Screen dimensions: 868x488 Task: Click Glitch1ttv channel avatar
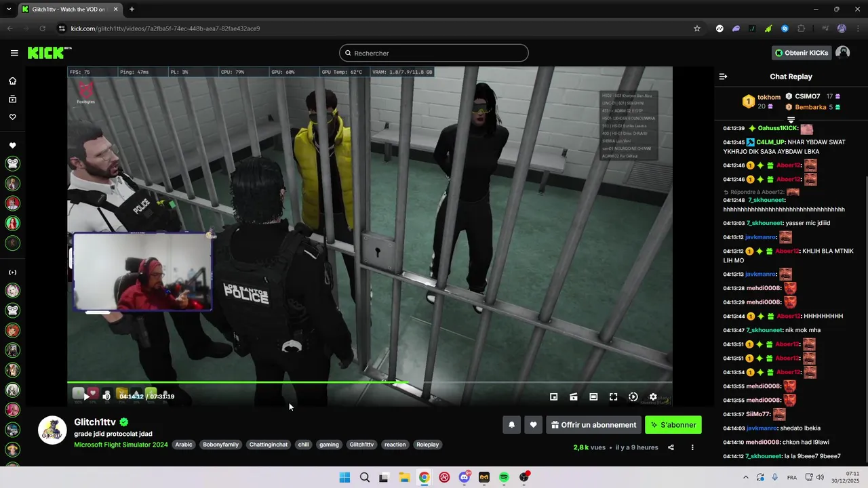pos(52,430)
